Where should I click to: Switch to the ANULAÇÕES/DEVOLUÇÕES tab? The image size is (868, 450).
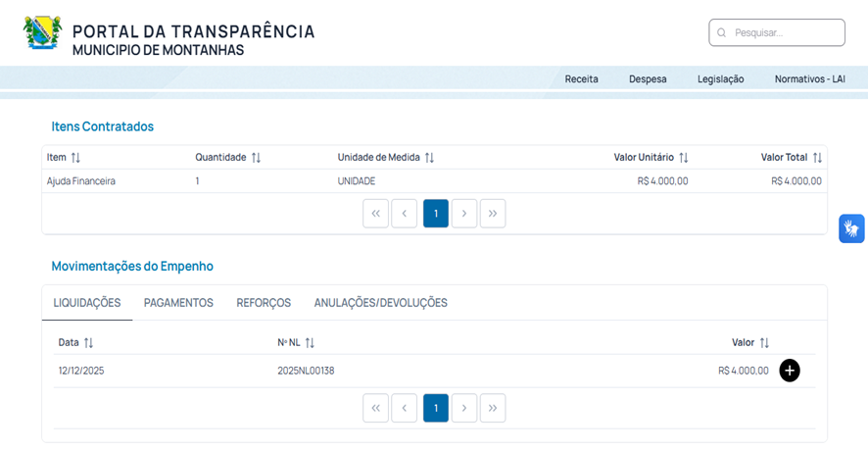[380, 303]
